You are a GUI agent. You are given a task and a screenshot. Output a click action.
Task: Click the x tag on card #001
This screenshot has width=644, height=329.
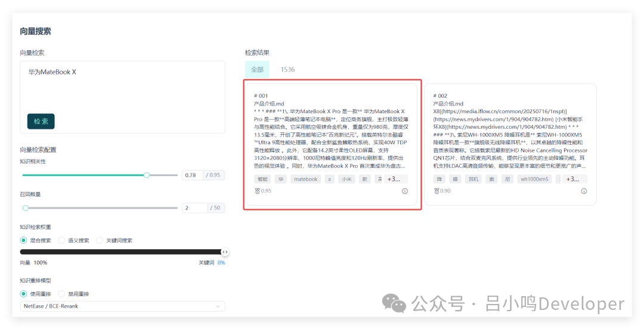329,179
